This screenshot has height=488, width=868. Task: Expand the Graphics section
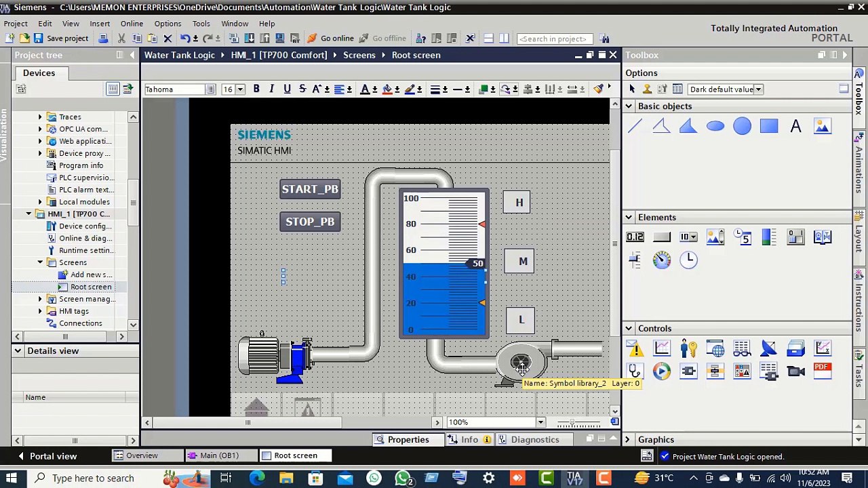[627, 440]
